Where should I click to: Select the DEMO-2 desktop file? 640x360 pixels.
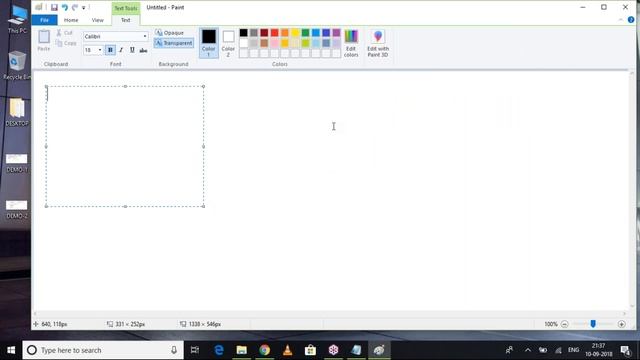[17, 209]
